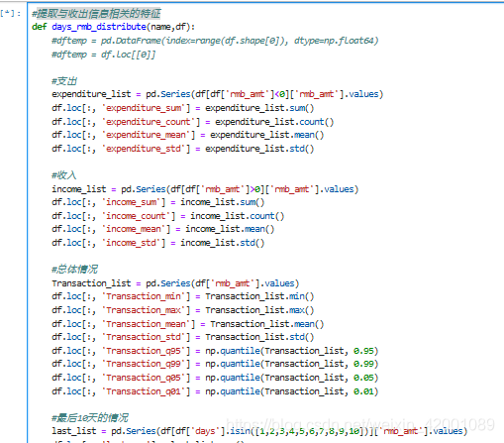Click the '#总体情况' comment line

tap(74, 270)
